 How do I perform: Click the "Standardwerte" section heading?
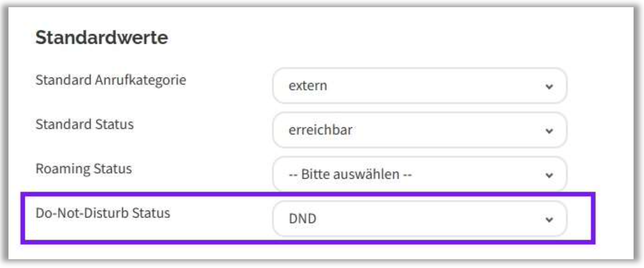(102, 37)
